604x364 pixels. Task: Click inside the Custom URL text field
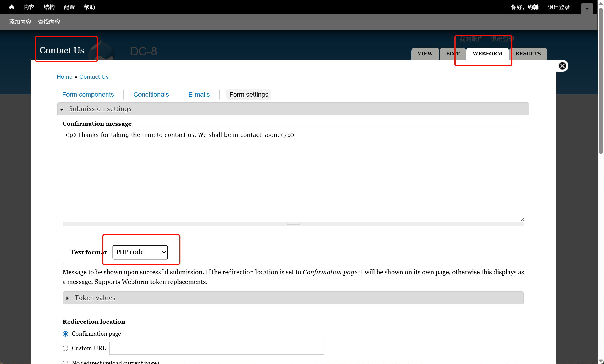coord(216,348)
